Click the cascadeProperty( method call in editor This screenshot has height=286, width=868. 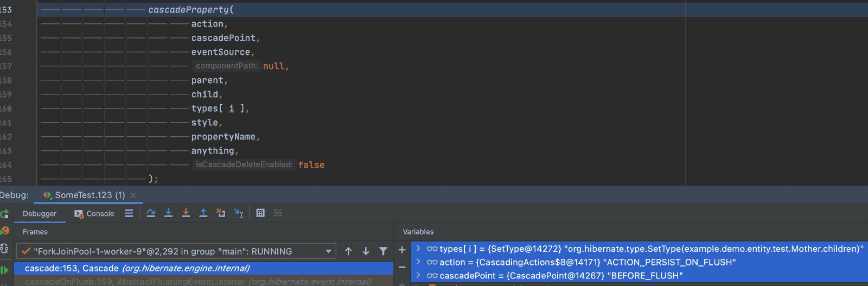coord(191,10)
